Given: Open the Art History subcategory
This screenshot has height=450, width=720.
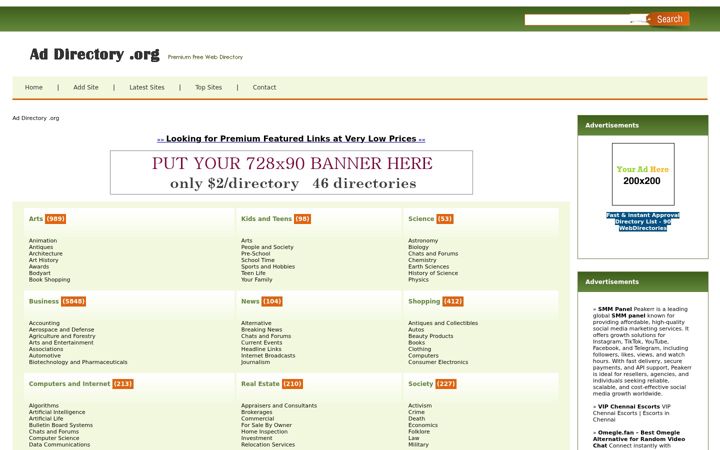Looking at the screenshot, I should tap(44, 260).
